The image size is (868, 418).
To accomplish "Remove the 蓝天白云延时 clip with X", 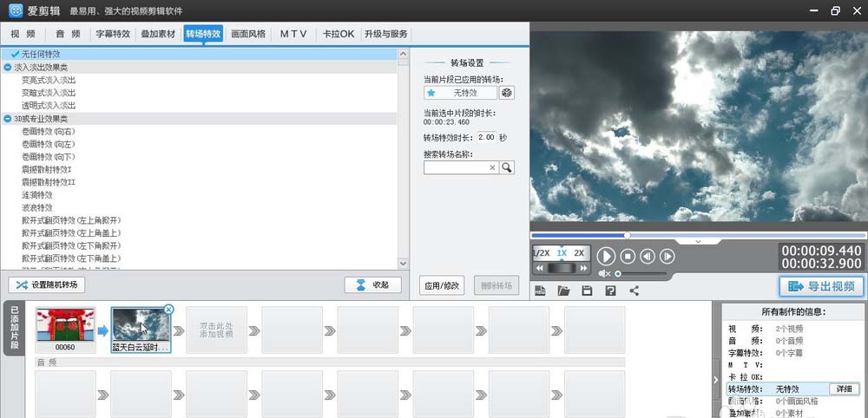I will click(x=169, y=310).
